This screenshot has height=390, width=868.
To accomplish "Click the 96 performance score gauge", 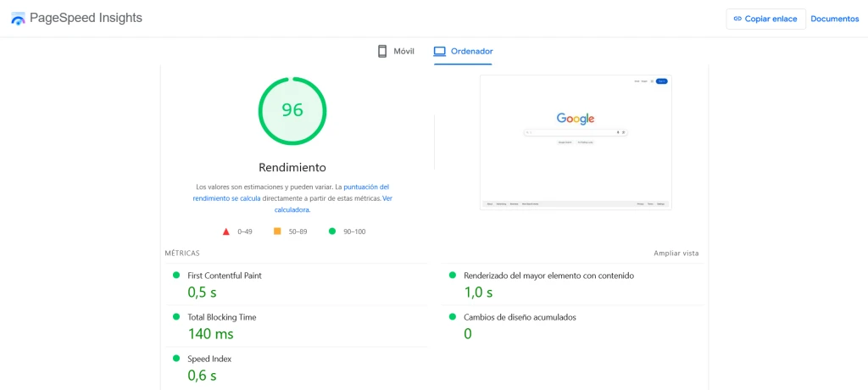I will 292,111.
